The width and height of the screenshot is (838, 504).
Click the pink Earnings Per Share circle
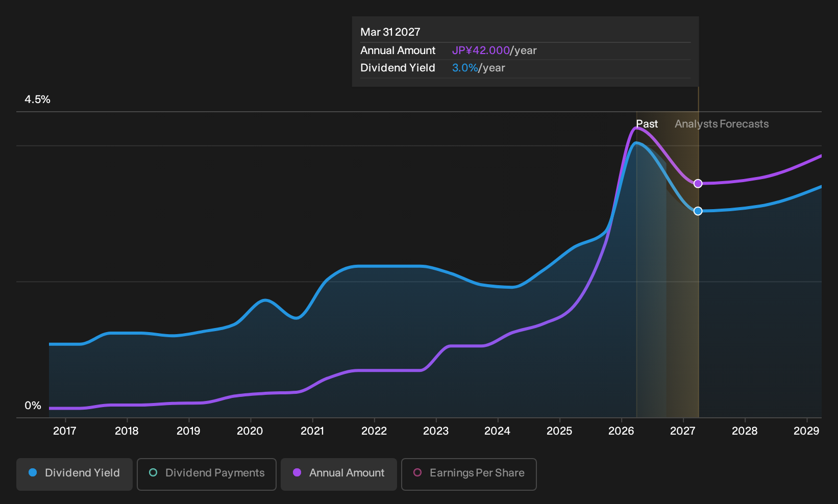(417, 472)
